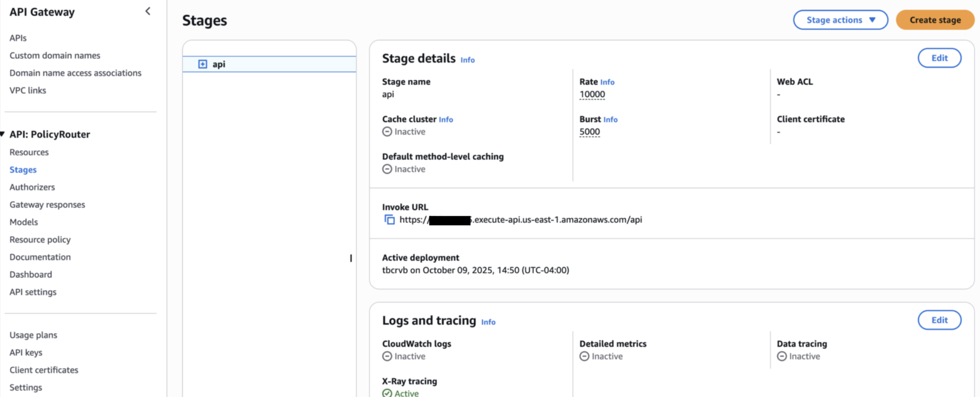This screenshot has width=980, height=397.
Task: Edit the Logs and tracing section
Action: pos(939,320)
